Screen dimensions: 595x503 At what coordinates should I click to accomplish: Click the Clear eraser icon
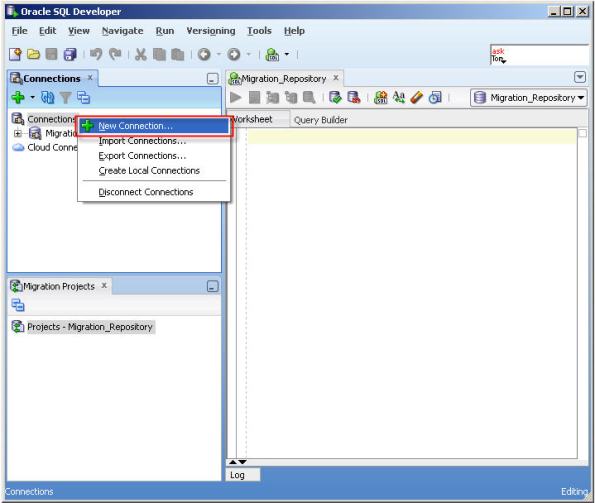[x=416, y=98]
